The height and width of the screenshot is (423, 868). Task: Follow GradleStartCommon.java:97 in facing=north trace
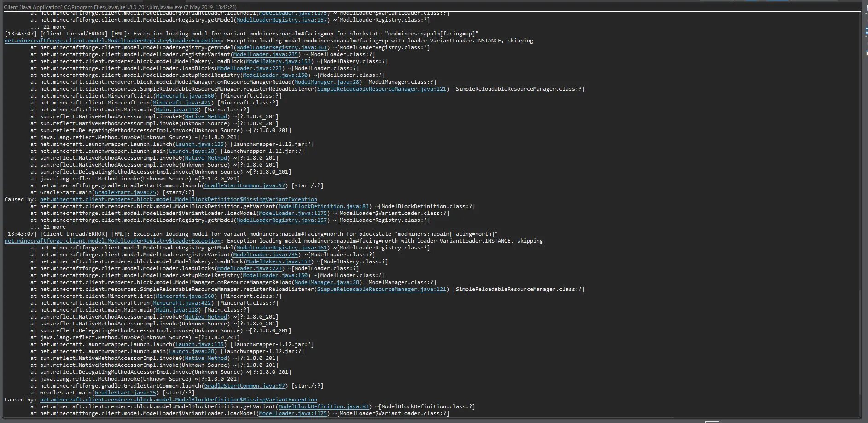(245, 386)
